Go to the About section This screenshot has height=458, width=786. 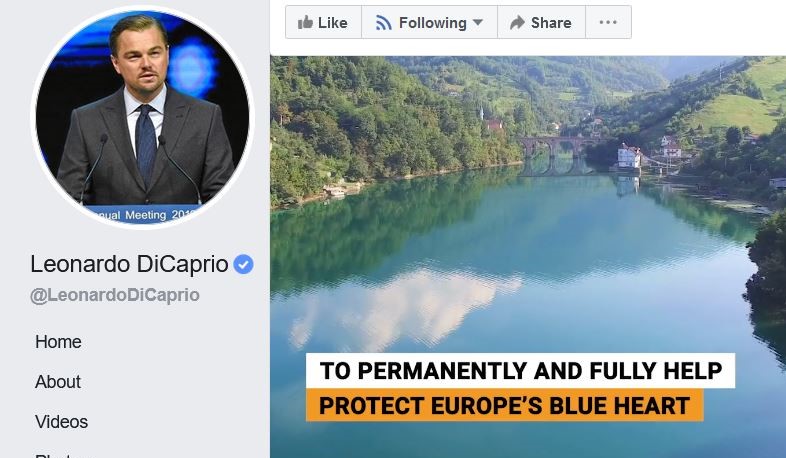click(x=58, y=382)
